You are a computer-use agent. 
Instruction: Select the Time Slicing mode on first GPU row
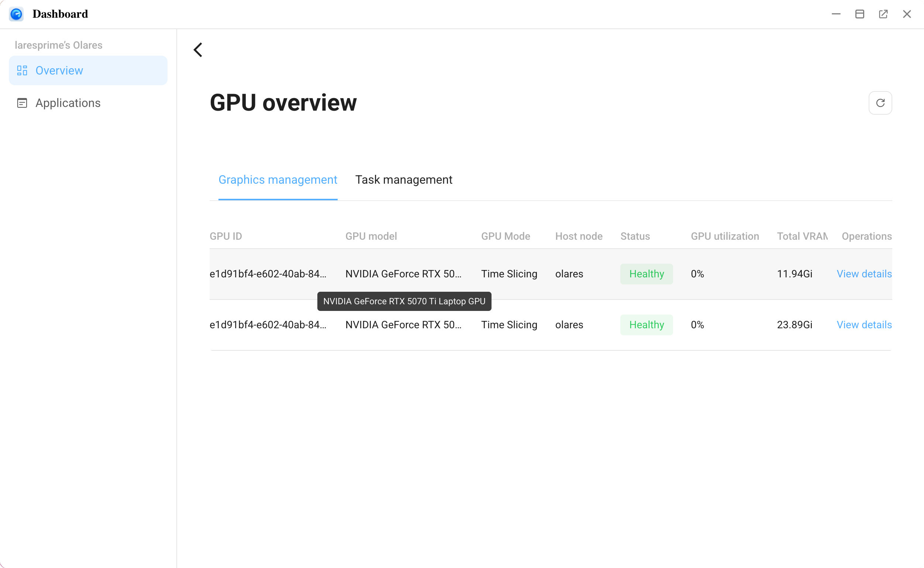click(509, 274)
